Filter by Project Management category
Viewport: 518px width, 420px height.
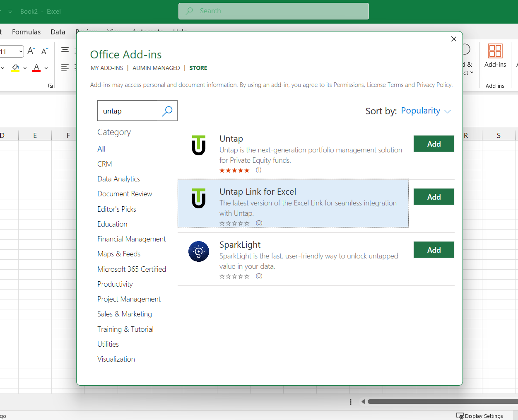(129, 299)
